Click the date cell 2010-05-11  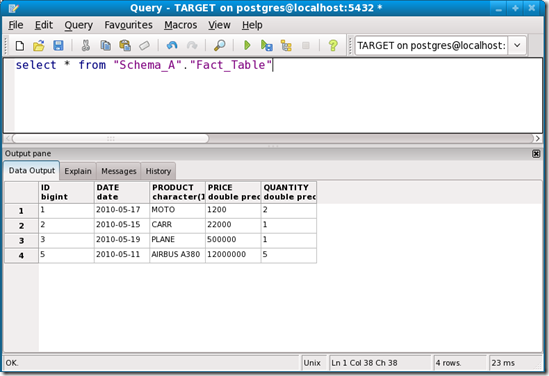122,255
